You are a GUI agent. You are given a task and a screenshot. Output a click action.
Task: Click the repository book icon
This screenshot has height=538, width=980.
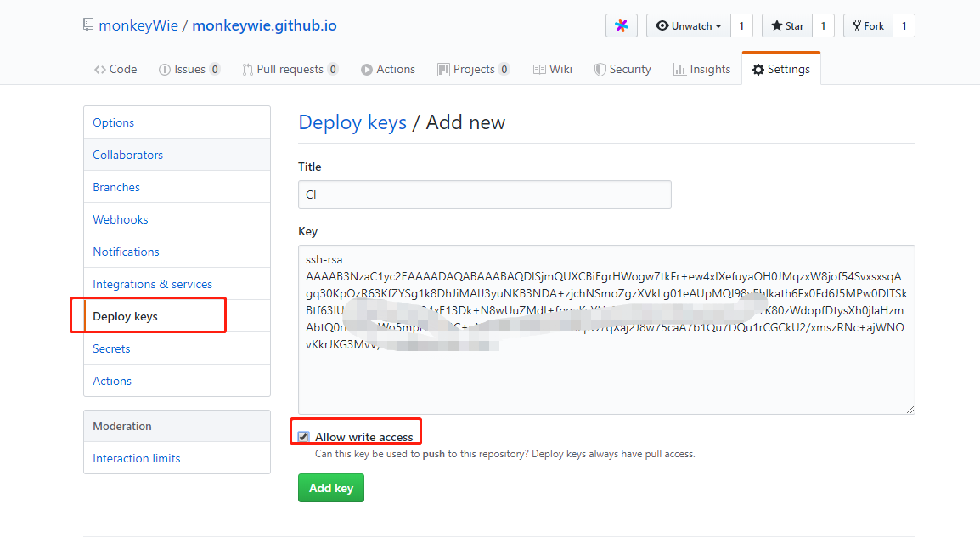(88, 25)
